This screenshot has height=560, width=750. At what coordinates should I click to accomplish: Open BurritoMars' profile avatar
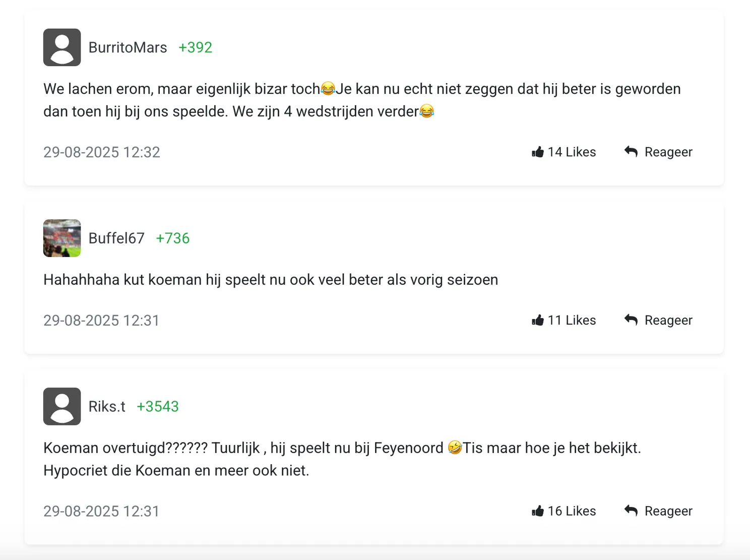point(61,46)
